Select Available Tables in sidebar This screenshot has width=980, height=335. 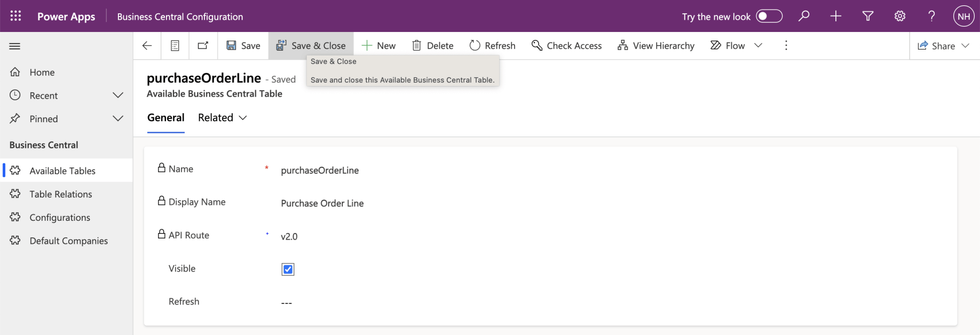(66, 171)
